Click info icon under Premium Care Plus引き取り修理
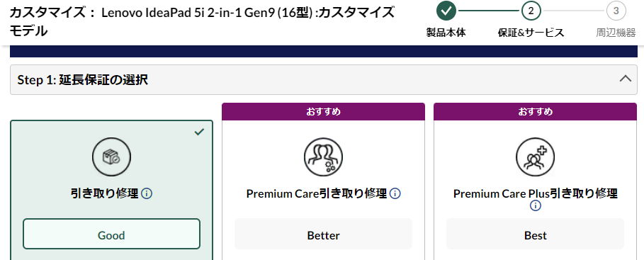 coord(535,205)
